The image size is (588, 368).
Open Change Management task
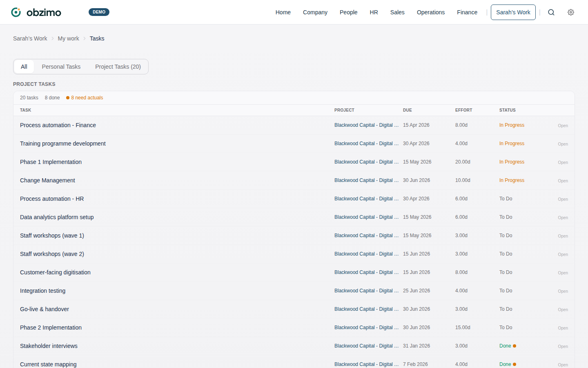[x=47, y=180]
